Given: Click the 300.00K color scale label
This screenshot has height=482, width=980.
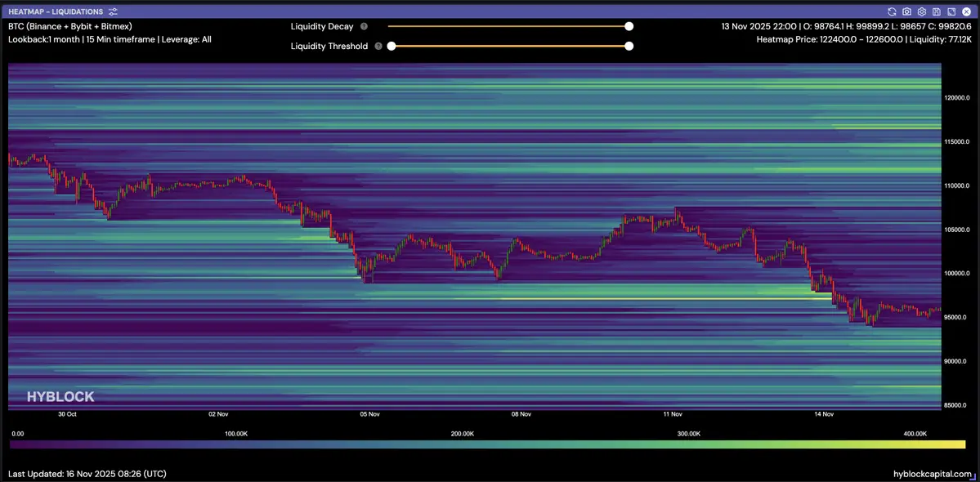Looking at the screenshot, I should (x=689, y=433).
